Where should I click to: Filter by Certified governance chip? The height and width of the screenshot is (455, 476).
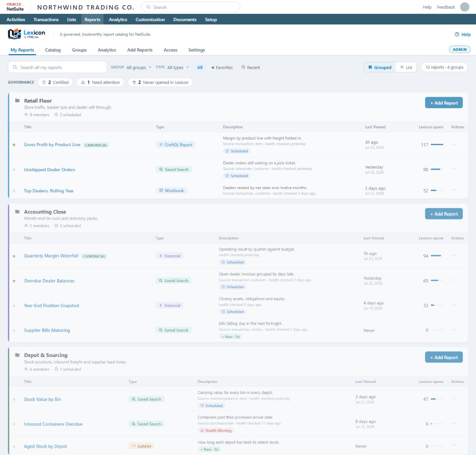(x=56, y=82)
